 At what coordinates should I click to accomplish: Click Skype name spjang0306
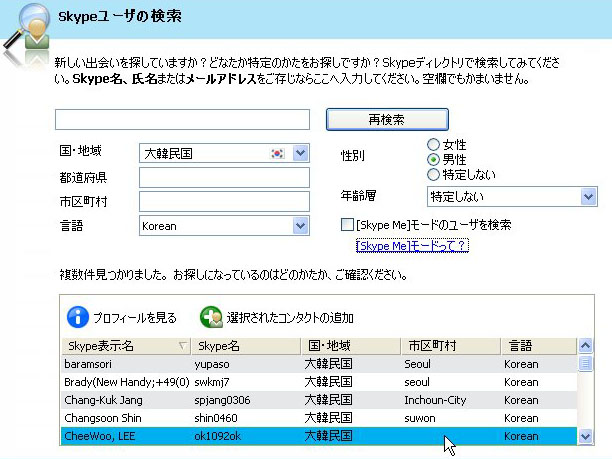[x=222, y=400]
